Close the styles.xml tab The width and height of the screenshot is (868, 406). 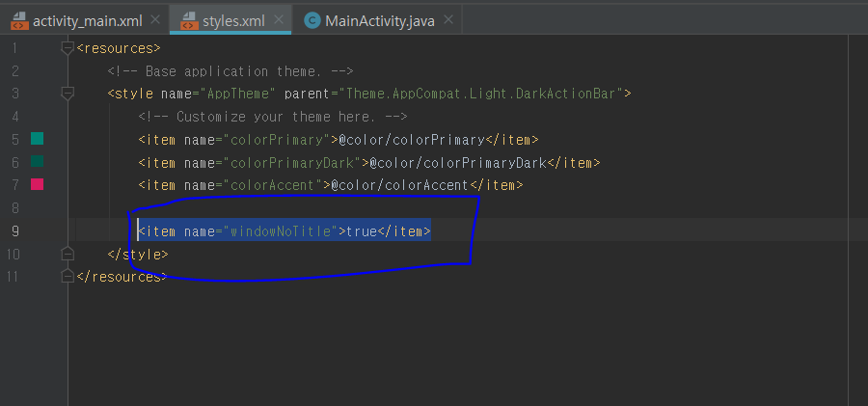[279, 20]
